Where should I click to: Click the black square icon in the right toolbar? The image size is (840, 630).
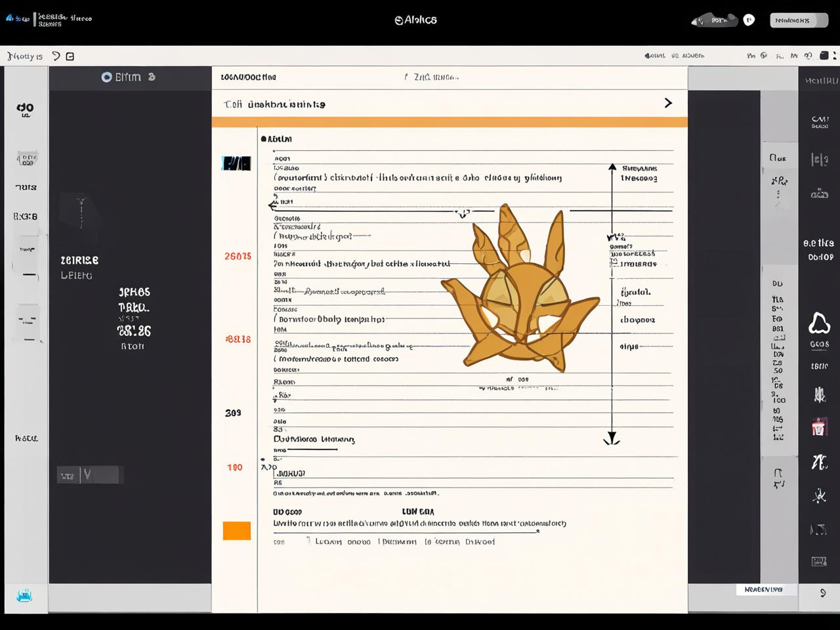[824, 56]
